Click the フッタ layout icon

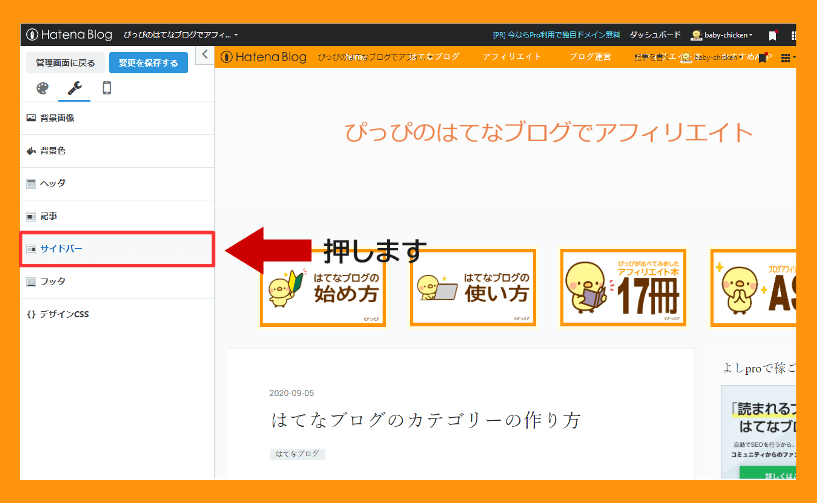(x=31, y=281)
